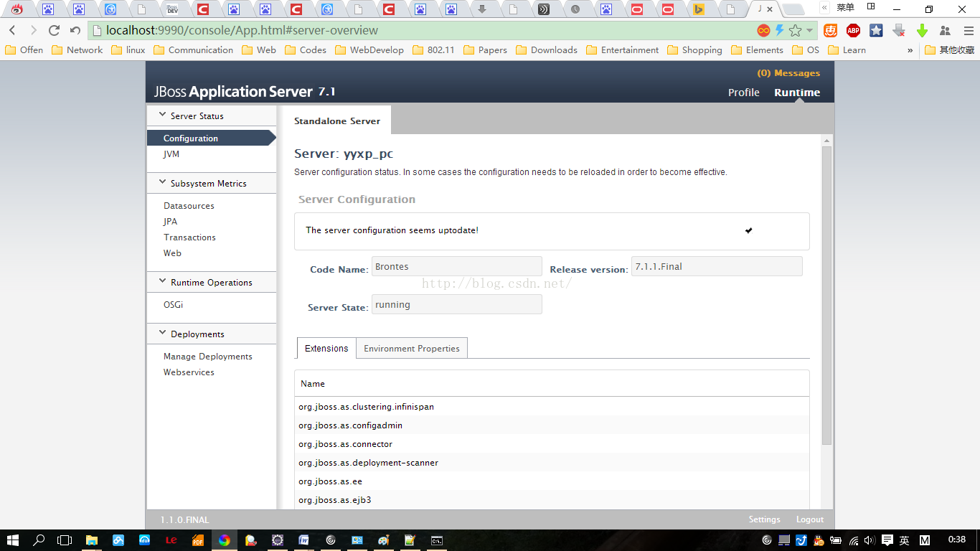Click the configuration uptodate checkmark icon
Screen dimensions: 980x551
click(748, 230)
